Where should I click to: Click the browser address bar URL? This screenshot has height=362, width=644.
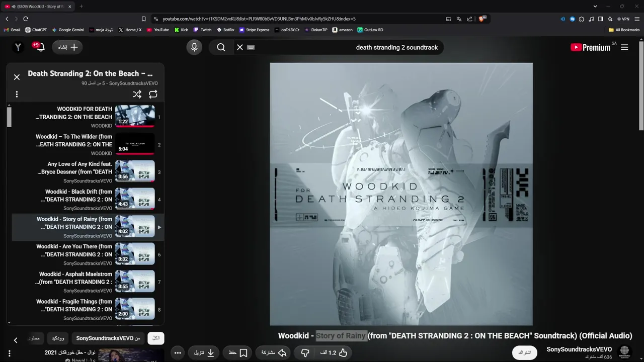(x=259, y=19)
